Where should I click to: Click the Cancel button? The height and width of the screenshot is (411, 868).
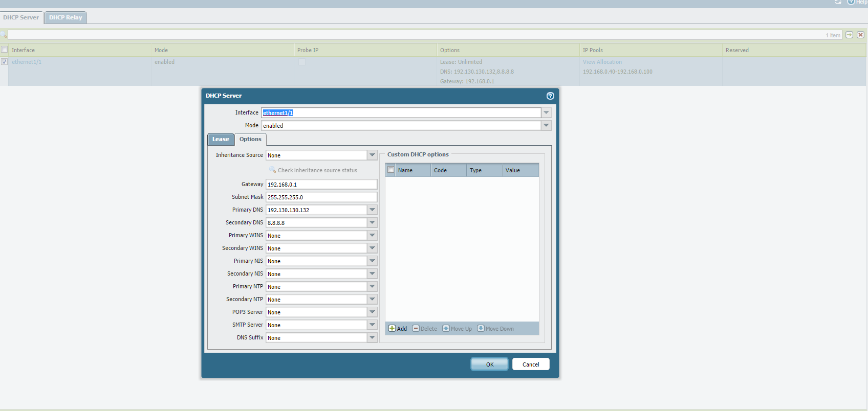(531, 364)
